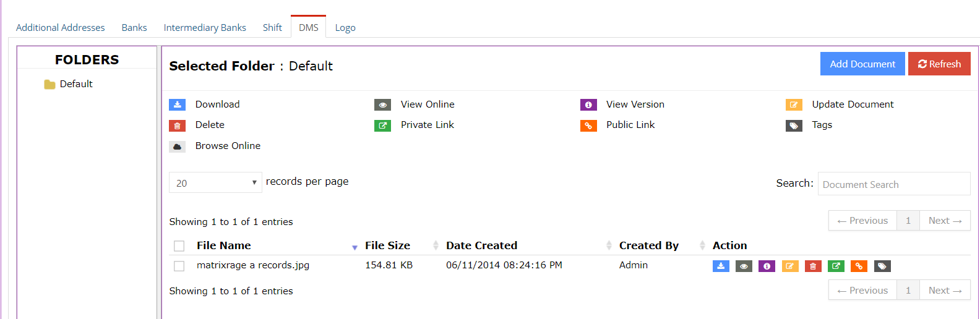The image size is (980, 319).
Task: Open green private link icon in Action column
Action: [836, 266]
